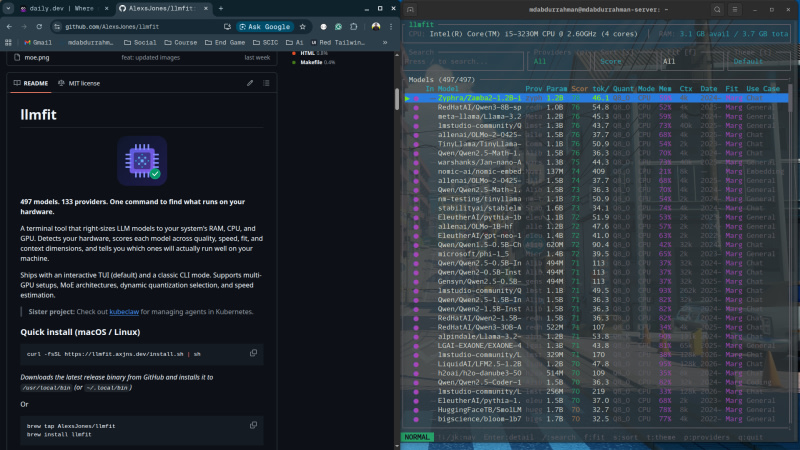
Task: Open the Chrome three-dot menu
Action: pyautogui.click(x=391, y=26)
